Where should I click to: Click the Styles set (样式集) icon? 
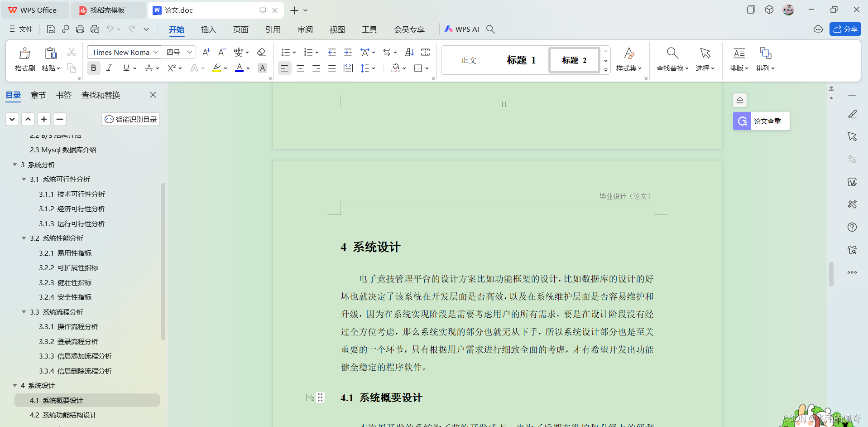(629, 59)
